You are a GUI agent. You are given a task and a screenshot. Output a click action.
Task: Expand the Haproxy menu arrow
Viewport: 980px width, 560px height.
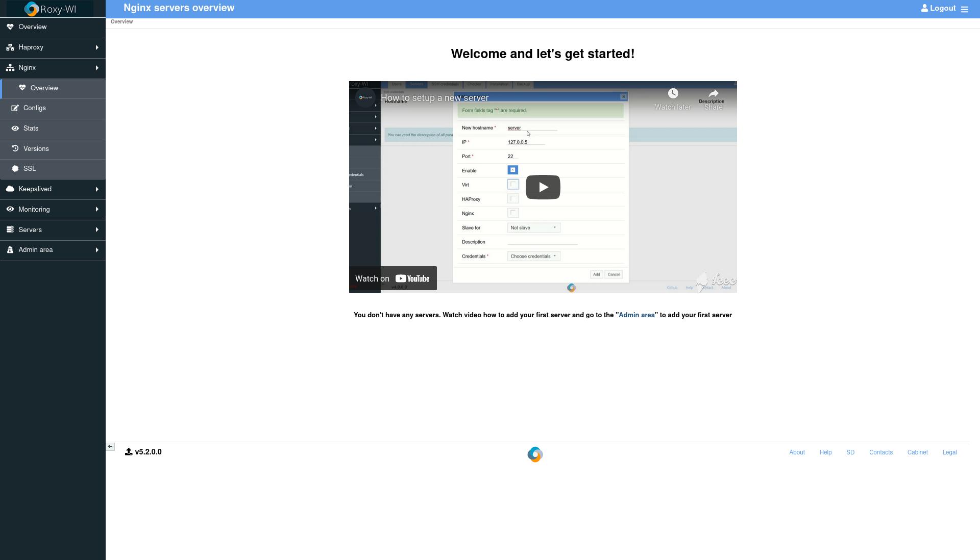[97, 47]
